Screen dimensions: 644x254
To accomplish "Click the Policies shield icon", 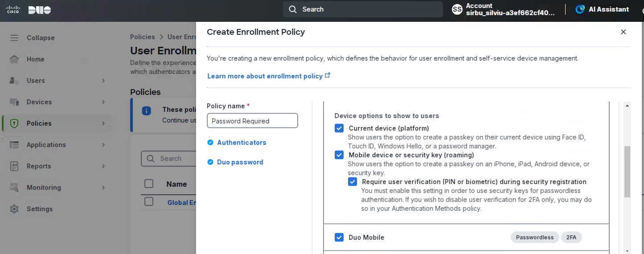I will tap(14, 123).
